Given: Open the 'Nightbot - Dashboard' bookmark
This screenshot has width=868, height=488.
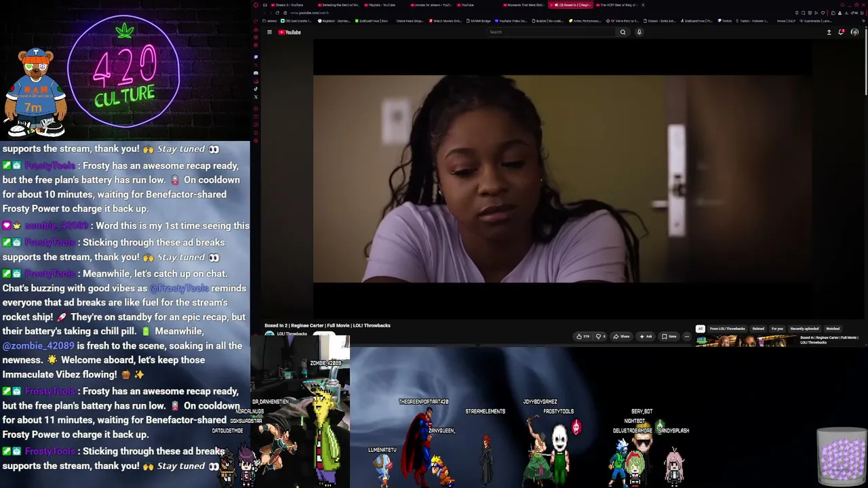Looking at the screenshot, I should coord(334,21).
